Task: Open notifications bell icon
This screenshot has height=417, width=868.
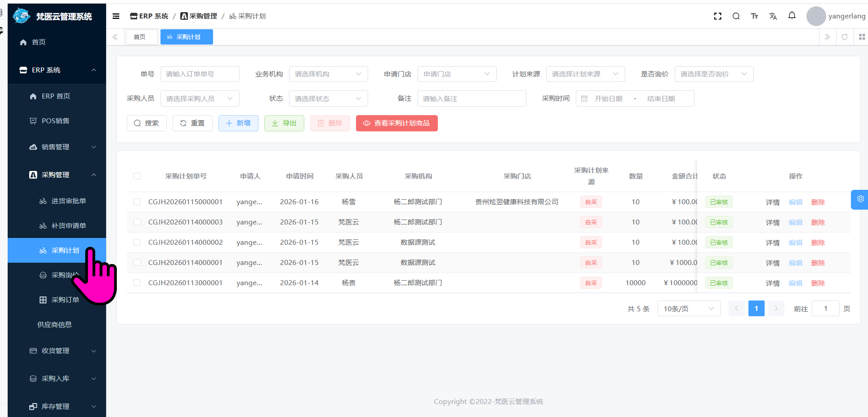Action: coord(792,16)
